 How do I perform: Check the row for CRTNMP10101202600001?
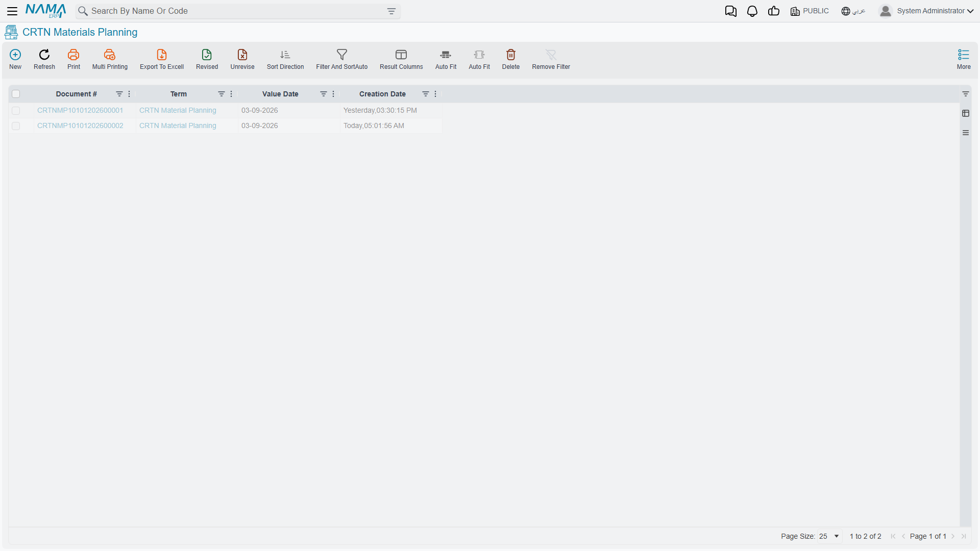(16, 111)
